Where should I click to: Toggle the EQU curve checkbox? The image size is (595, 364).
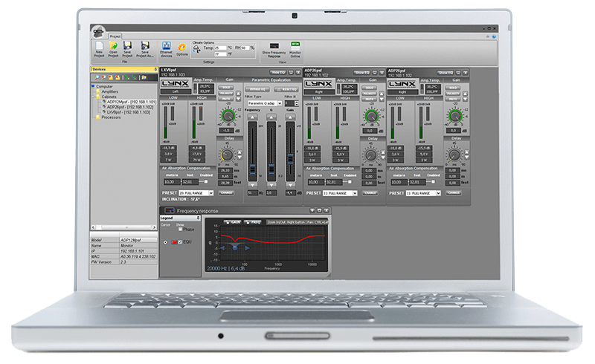[180, 242]
